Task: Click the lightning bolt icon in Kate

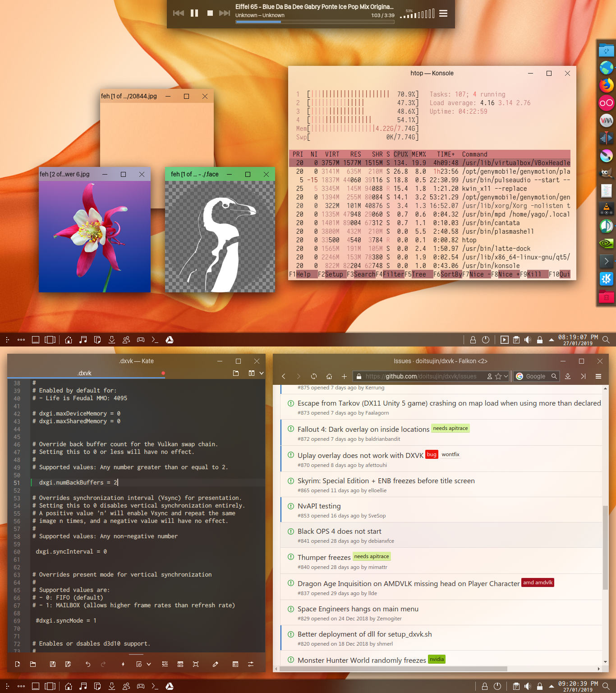Action: [123, 664]
